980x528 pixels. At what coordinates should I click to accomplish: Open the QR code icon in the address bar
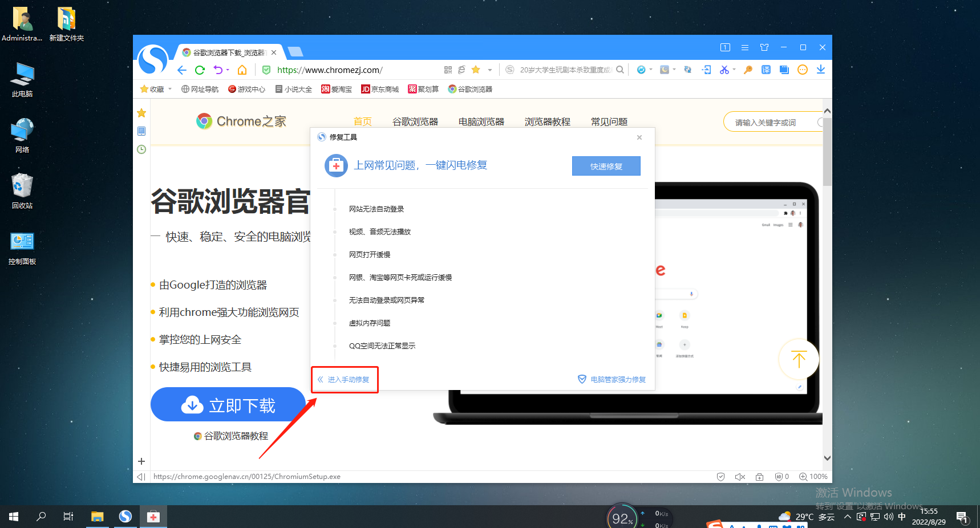pyautogui.click(x=448, y=70)
